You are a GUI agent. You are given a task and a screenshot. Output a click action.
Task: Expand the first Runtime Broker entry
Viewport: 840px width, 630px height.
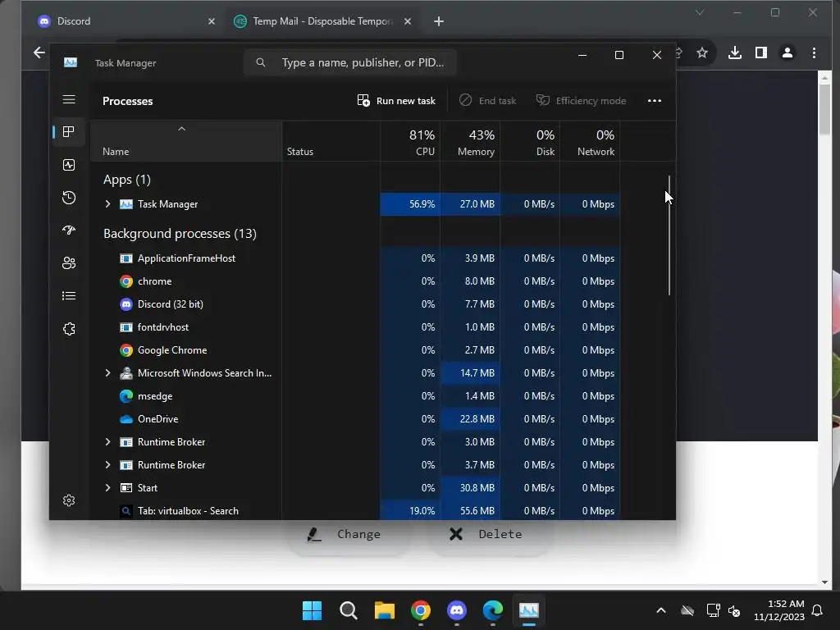point(107,442)
